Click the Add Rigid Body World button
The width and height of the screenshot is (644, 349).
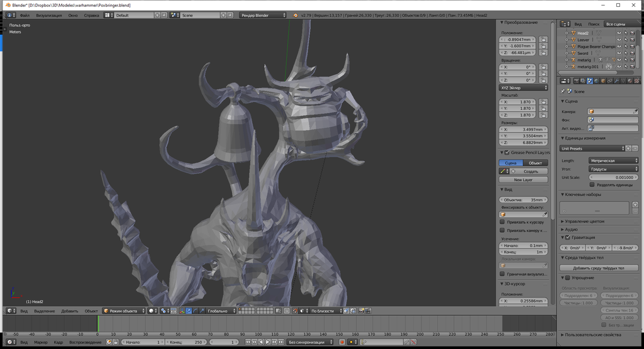pyautogui.click(x=599, y=268)
